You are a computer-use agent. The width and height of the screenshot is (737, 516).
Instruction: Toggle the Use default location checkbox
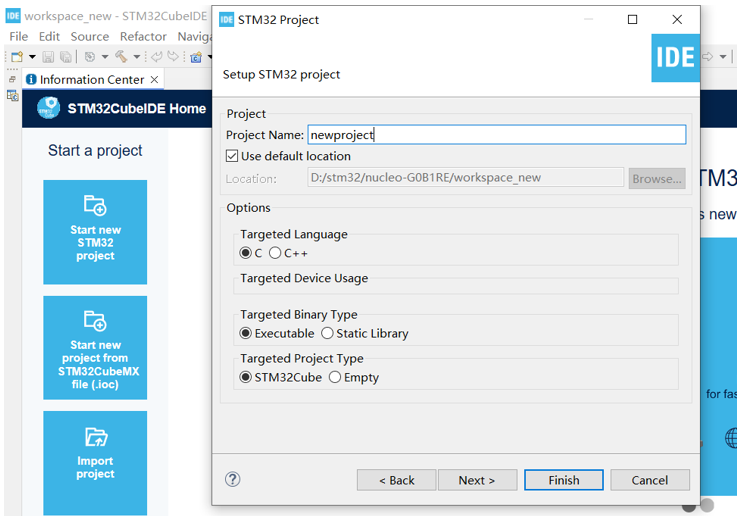tap(232, 156)
